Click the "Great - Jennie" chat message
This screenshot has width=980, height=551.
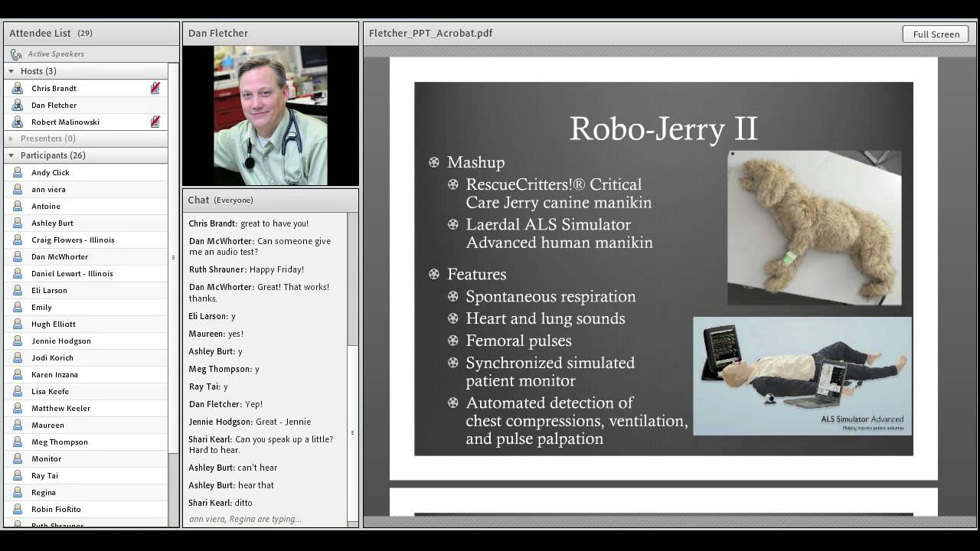point(250,422)
